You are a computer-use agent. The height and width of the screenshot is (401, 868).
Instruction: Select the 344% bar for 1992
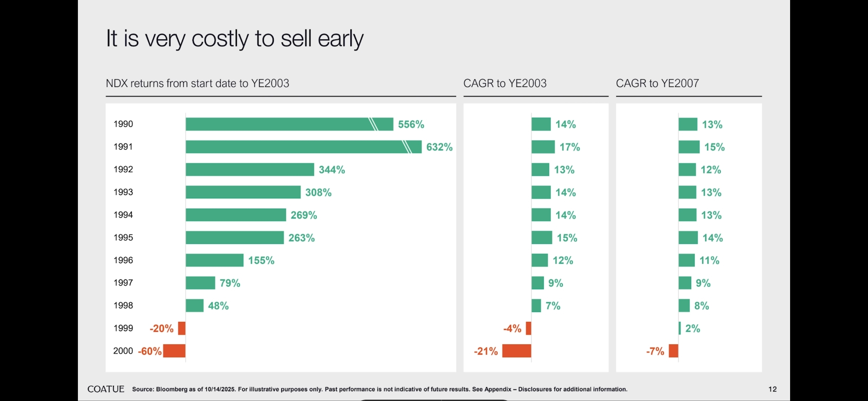click(250, 170)
